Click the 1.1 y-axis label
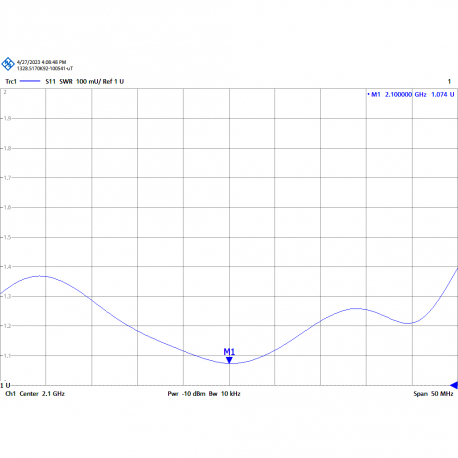The image size is (458, 458). point(7,356)
